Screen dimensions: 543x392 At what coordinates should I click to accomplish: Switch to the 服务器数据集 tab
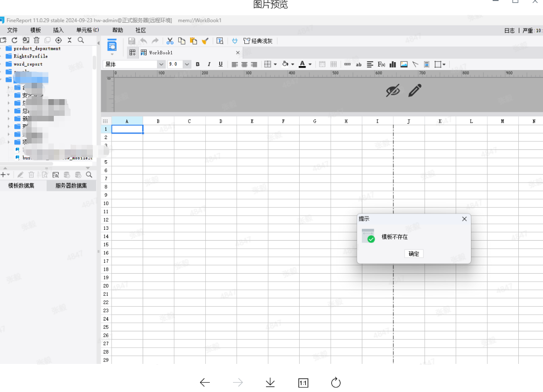click(x=72, y=186)
